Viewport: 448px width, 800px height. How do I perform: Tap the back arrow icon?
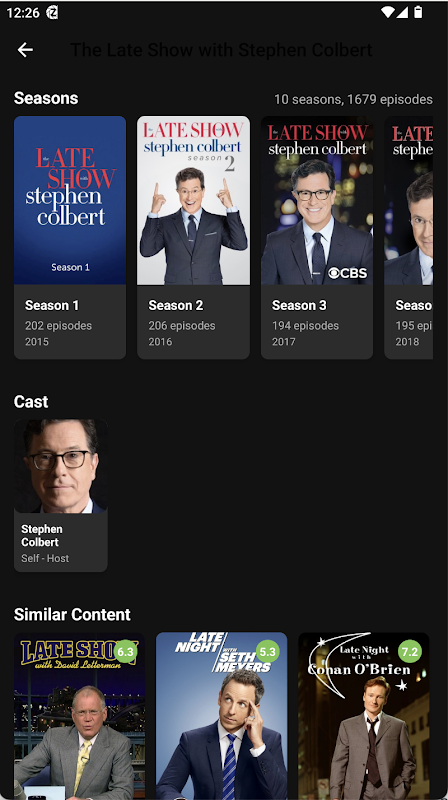point(25,49)
